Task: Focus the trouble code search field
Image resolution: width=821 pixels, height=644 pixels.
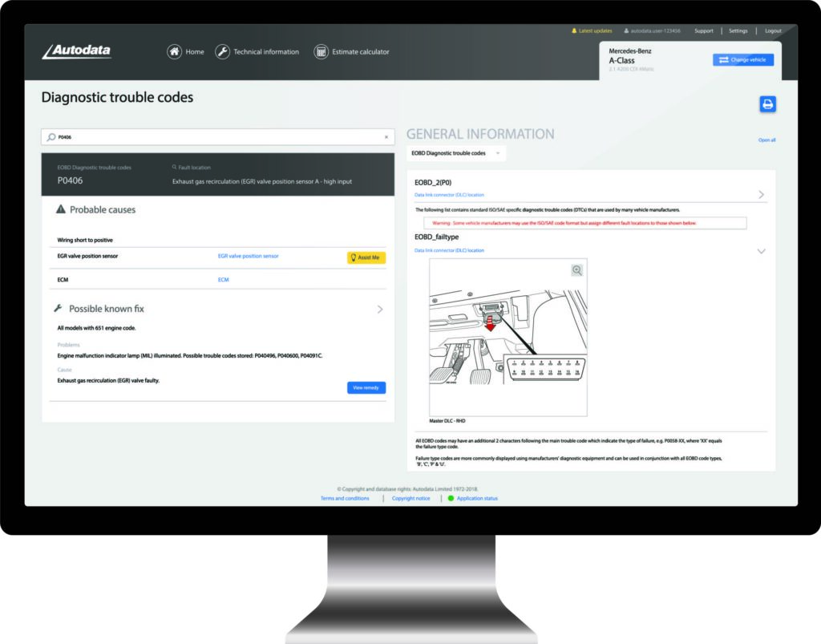Action: tap(218, 137)
